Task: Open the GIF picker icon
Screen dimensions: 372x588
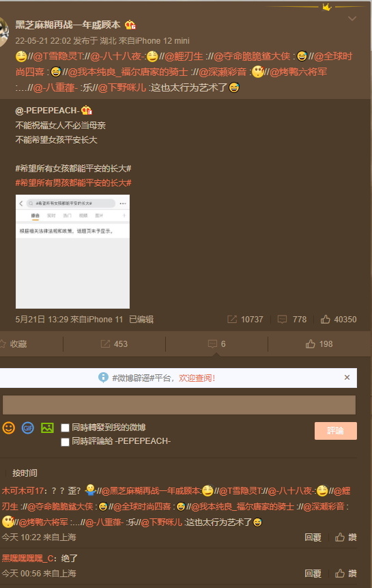Action: (28, 428)
